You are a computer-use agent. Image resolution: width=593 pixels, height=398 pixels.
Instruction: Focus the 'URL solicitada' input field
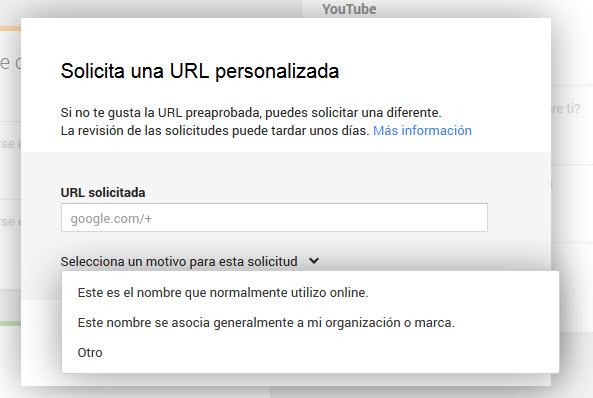point(274,218)
